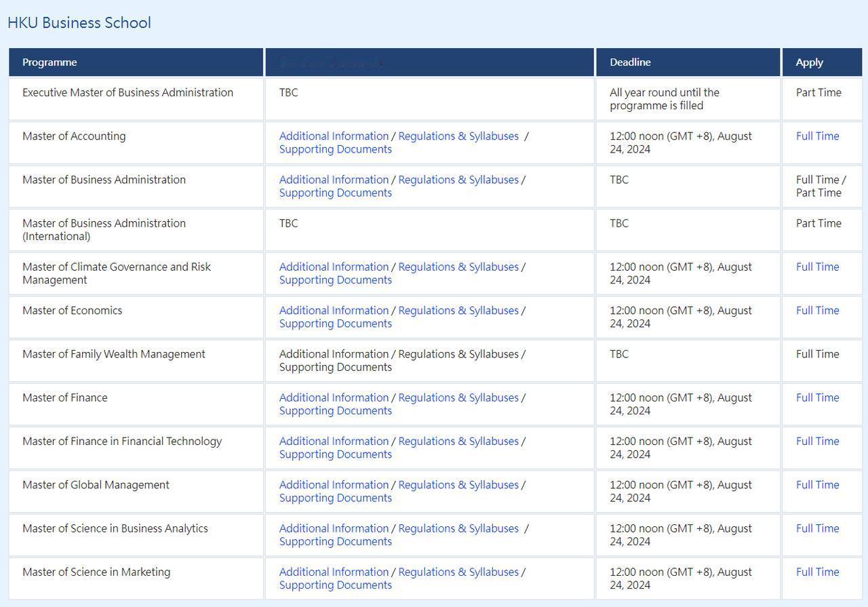View Regulations & Syllabuses for Financial Technology programme
868x607 pixels.
[458, 442]
